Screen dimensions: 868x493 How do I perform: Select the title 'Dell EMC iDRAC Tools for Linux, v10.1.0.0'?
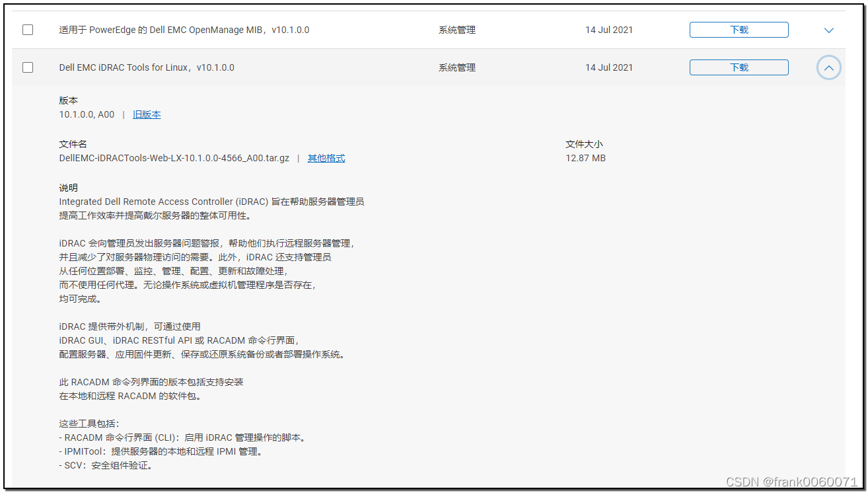[x=147, y=67]
